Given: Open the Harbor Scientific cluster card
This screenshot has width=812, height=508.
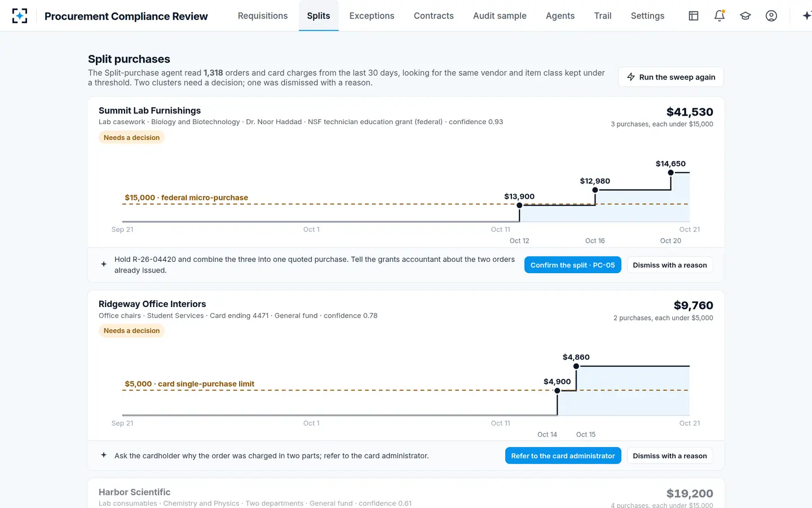Looking at the screenshot, I should tap(406, 493).
